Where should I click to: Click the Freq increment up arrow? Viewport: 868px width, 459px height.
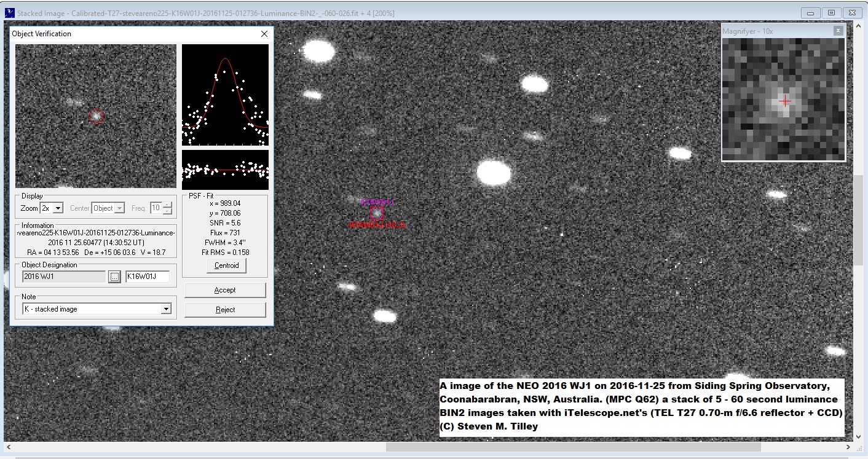pyautogui.click(x=167, y=205)
